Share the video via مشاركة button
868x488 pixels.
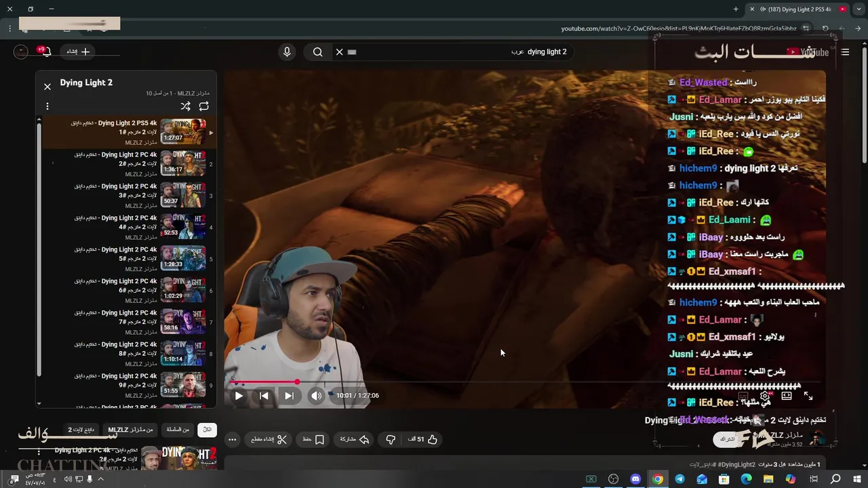[x=355, y=439]
